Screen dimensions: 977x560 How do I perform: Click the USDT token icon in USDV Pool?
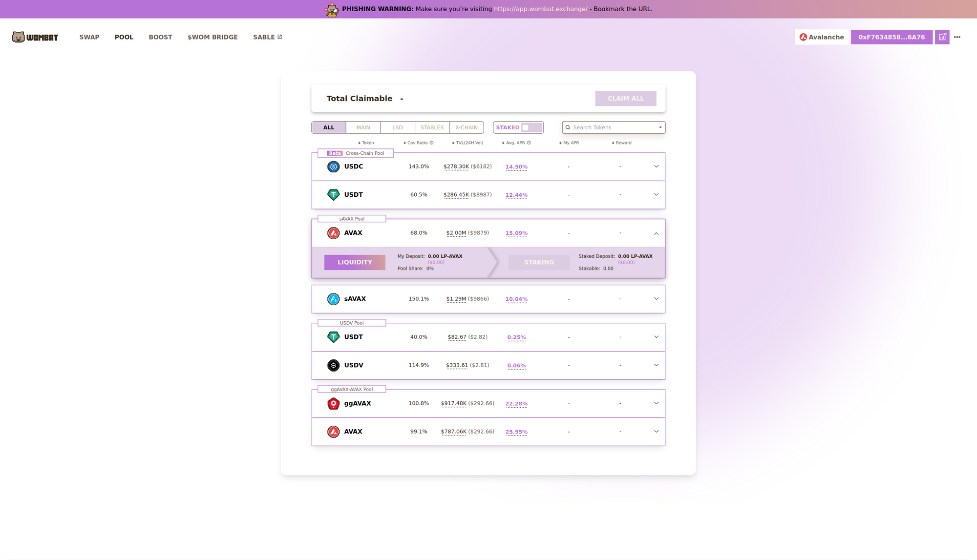pyautogui.click(x=333, y=337)
